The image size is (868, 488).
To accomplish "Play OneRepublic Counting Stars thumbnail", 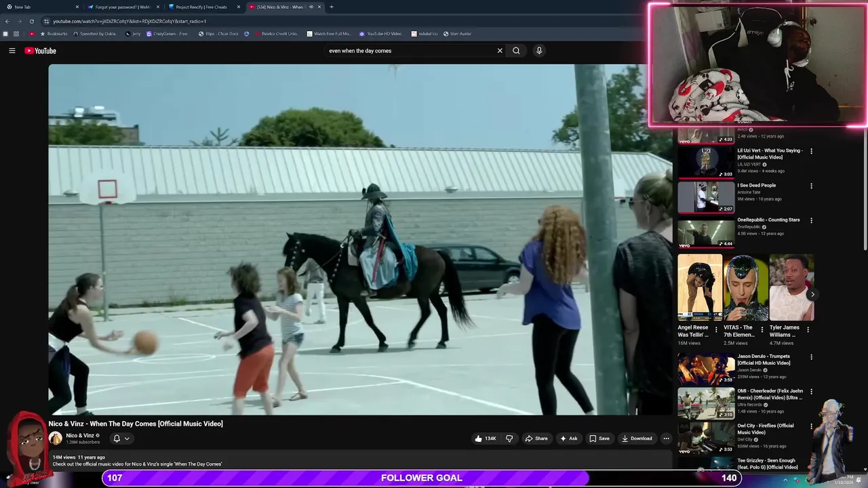I will tap(706, 231).
